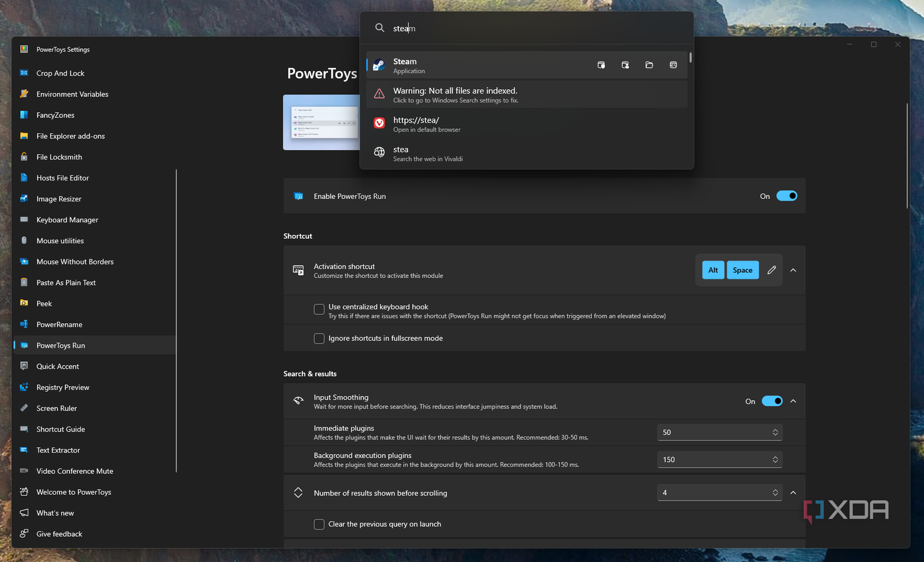
Task: Click the Space shortcut key button
Action: coord(743,270)
